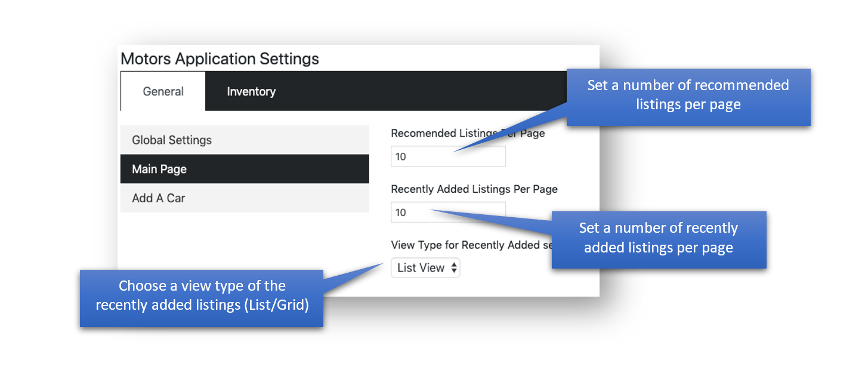Viewport: 868px width, 376px height.
Task: Open the List View dropdown
Action: 425,268
